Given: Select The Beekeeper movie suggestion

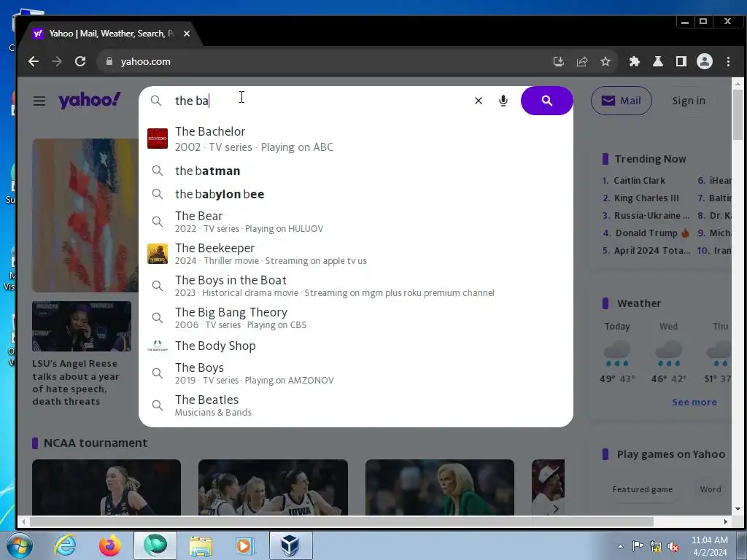Looking at the screenshot, I should pos(356,254).
